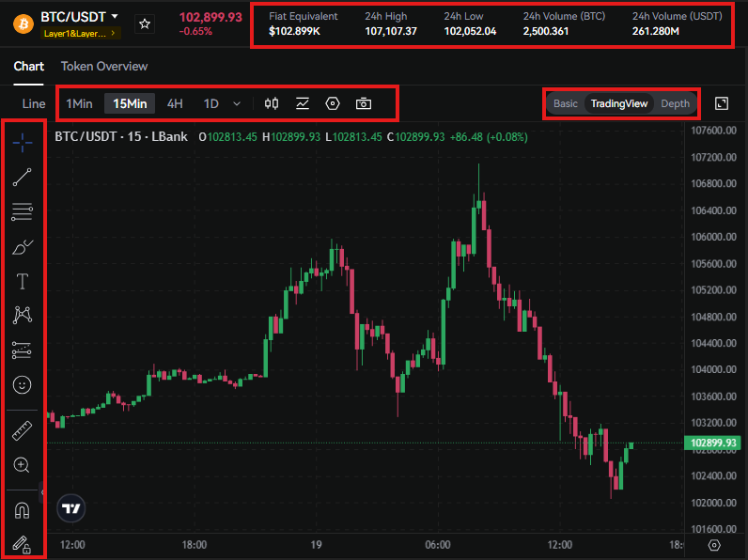
Task: Open the Layer1&Layer category tag
Action: tap(79, 34)
